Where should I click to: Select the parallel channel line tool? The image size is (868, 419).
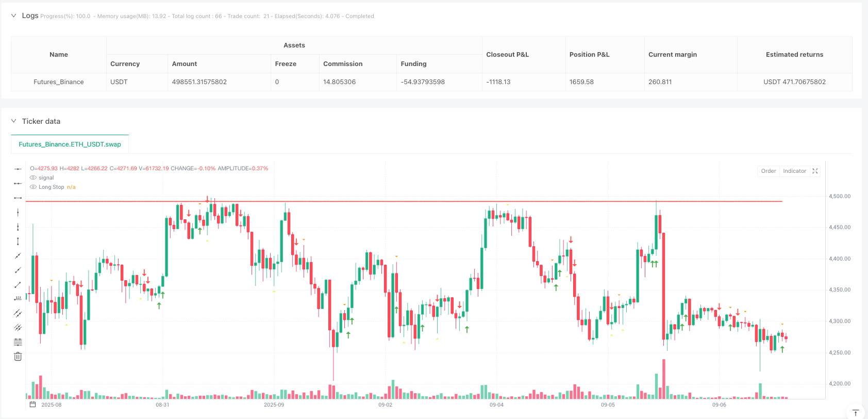pos(18,313)
